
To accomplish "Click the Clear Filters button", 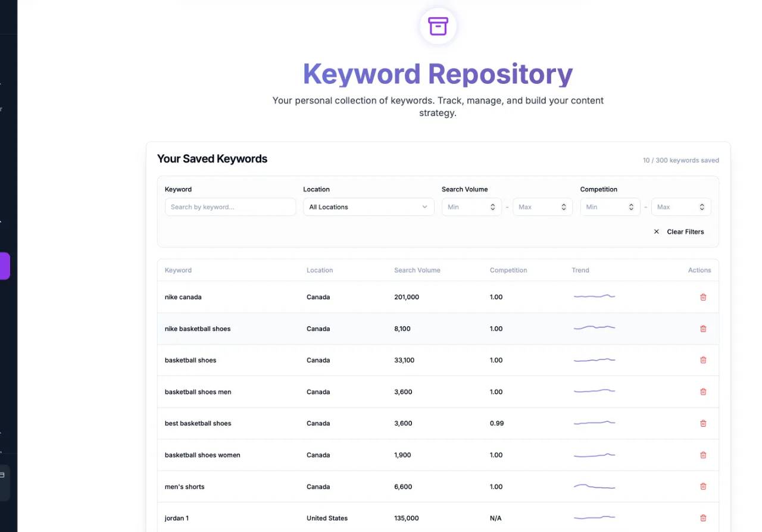I will (679, 231).
